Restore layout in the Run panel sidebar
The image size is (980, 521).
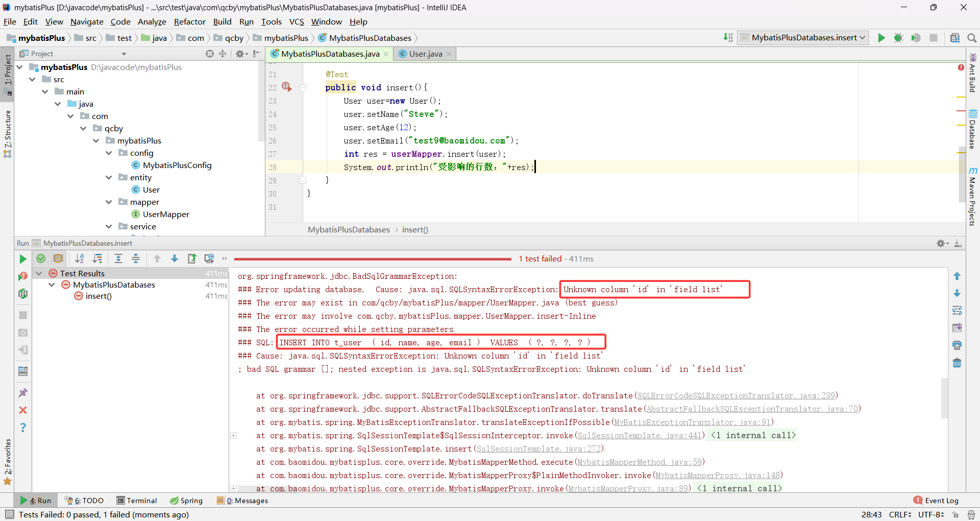pyautogui.click(x=23, y=371)
